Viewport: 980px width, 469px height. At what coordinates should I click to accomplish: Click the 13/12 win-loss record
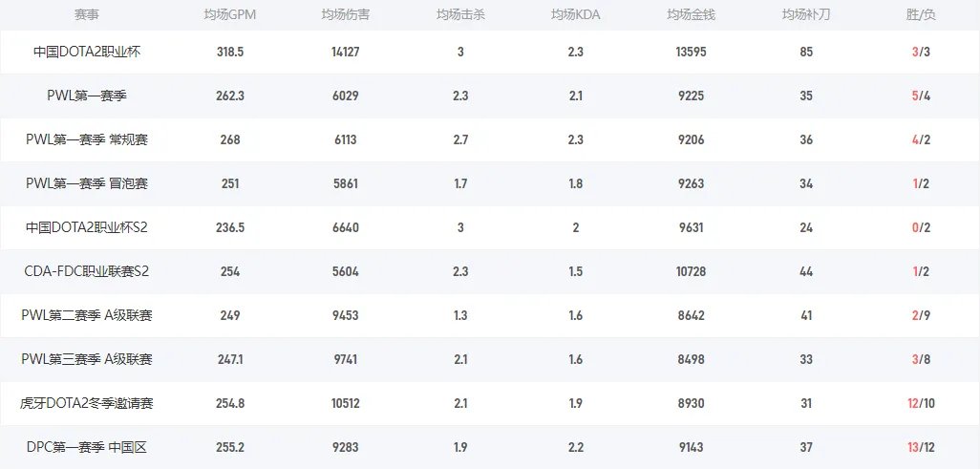click(x=921, y=447)
